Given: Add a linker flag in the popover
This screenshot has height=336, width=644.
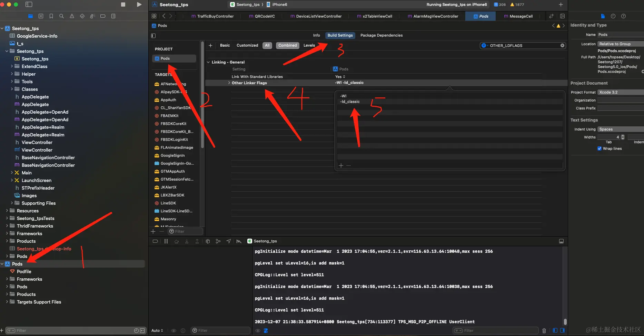Looking at the screenshot, I should pos(341,165).
